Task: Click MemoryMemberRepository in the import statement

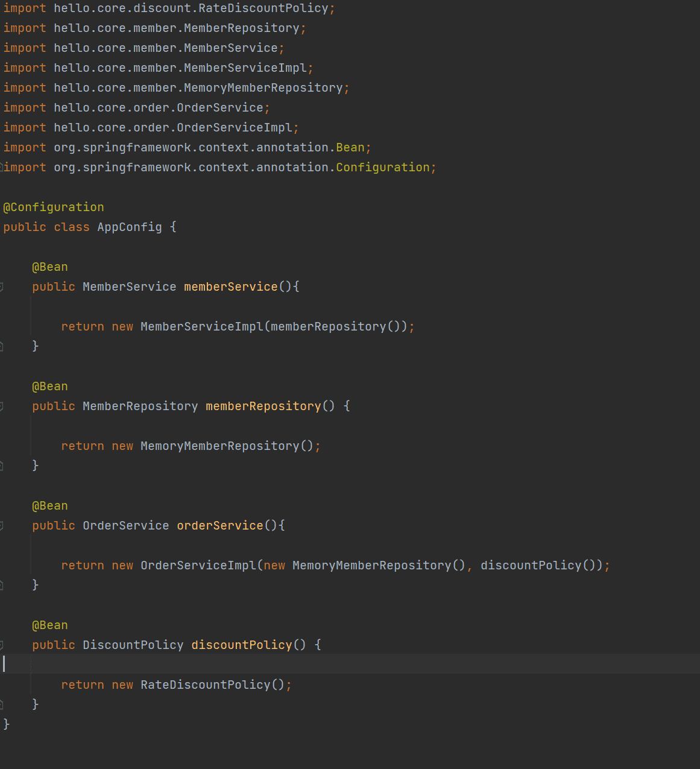Action: coord(263,88)
